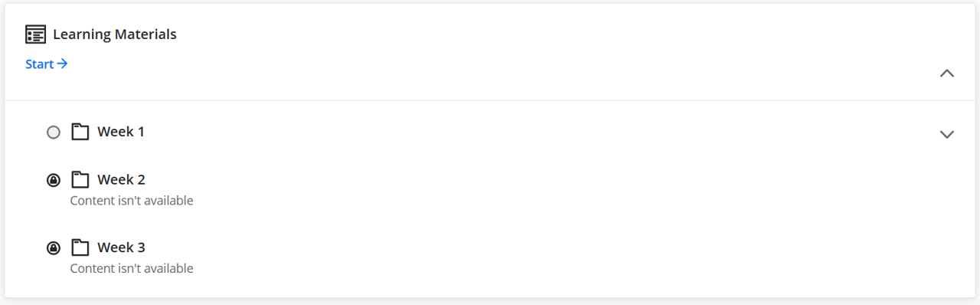Click the Week 2 folder icon

click(x=80, y=180)
